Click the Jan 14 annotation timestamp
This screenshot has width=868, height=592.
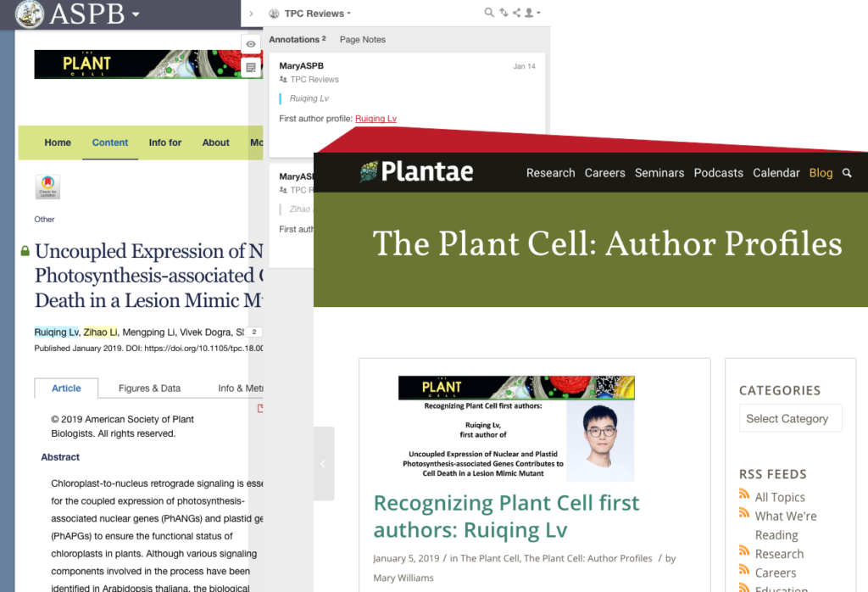pyautogui.click(x=524, y=66)
